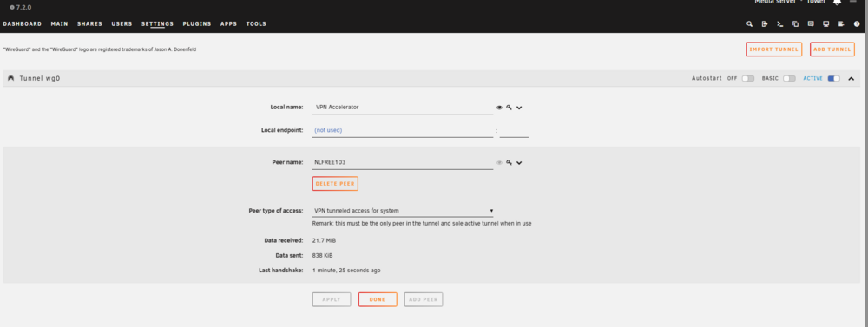The width and height of the screenshot is (868, 327).
Task: Open the notifications bell
Action: click(837, 3)
